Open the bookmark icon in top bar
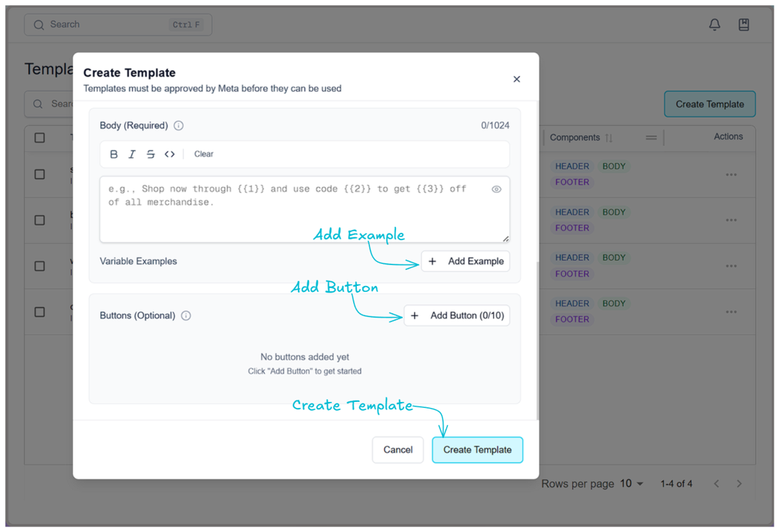 click(x=744, y=24)
